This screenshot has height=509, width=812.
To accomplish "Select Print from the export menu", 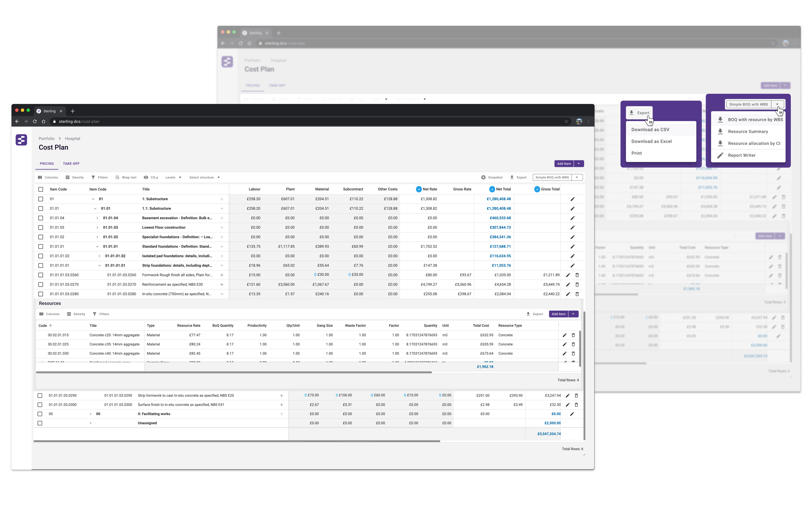I will click(x=661, y=153).
